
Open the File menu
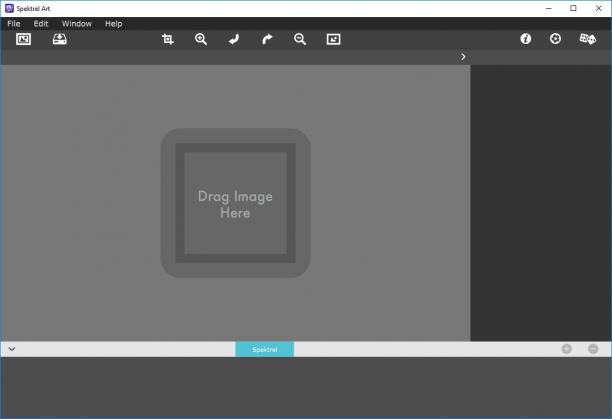point(14,24)
